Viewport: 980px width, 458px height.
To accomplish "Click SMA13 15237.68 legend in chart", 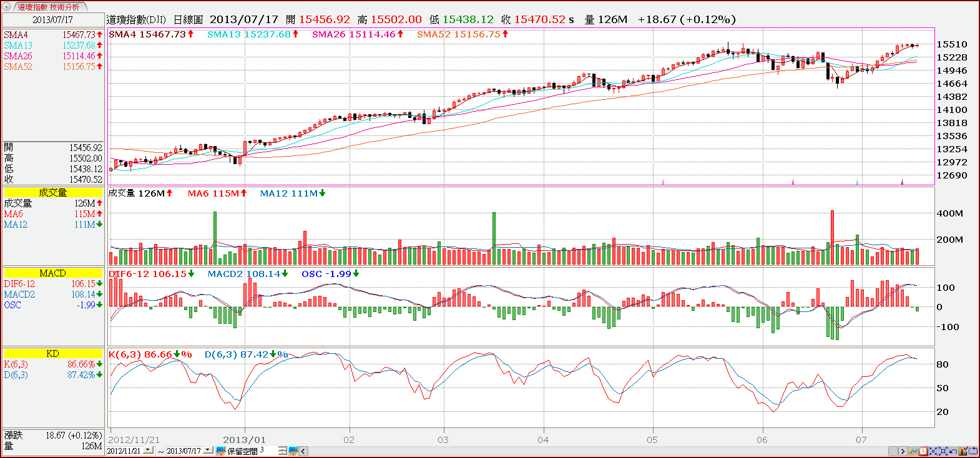I will coord(253,34).
